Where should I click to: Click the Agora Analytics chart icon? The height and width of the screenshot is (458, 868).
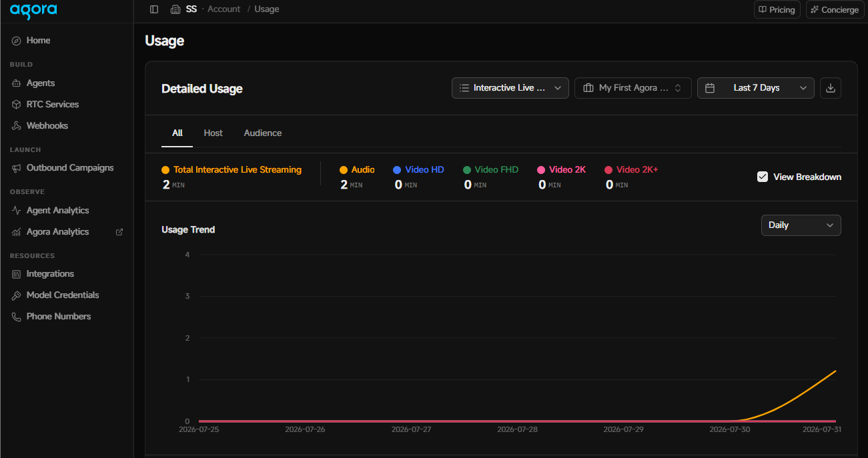click(x=17, y=232)
